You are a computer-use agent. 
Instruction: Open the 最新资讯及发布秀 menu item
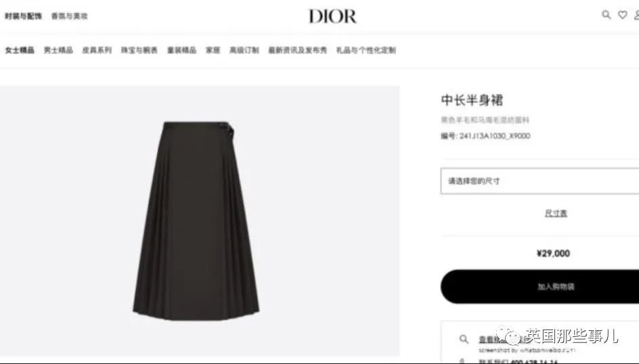pos(297,50)
